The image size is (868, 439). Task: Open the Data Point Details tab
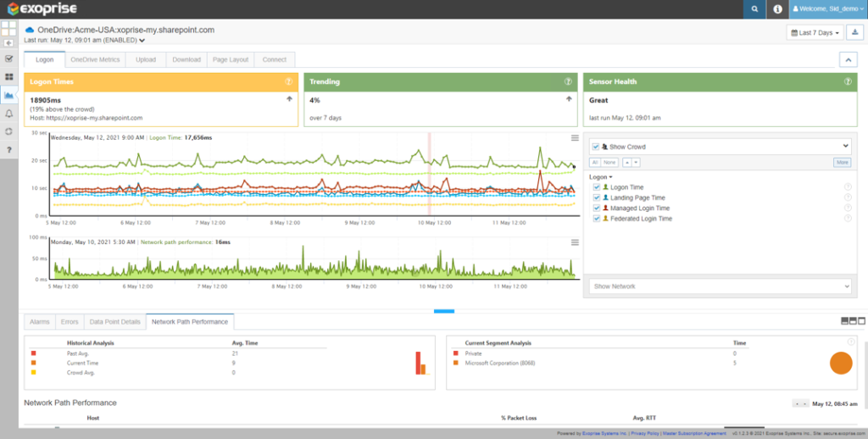114,322
